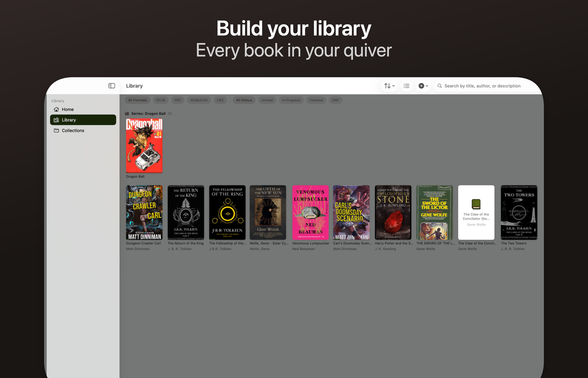Image resolution: width=588 pixels, height=378 pixels.
Task: Open The Urth of the New Sun cover
Action: coord(268,212)
